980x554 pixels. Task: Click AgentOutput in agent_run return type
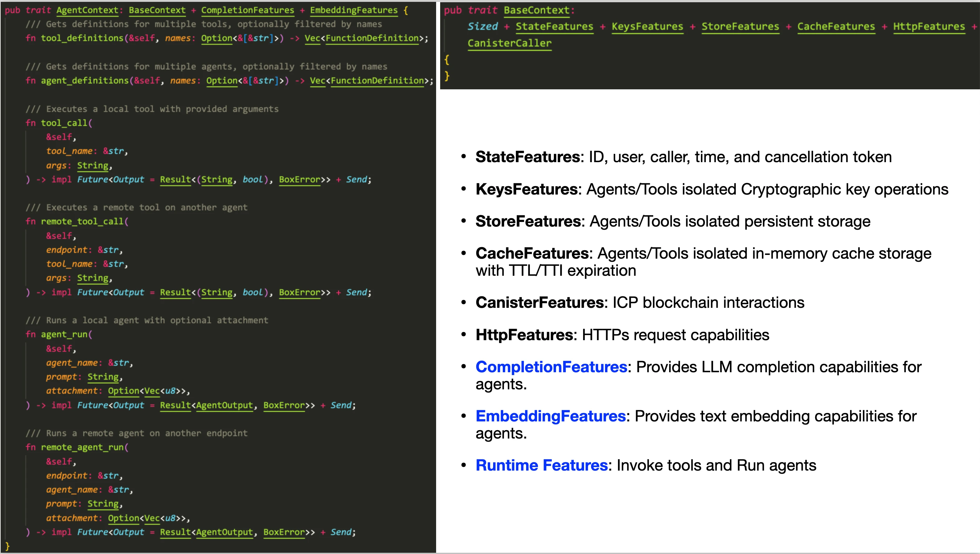[x=224, y=405]
